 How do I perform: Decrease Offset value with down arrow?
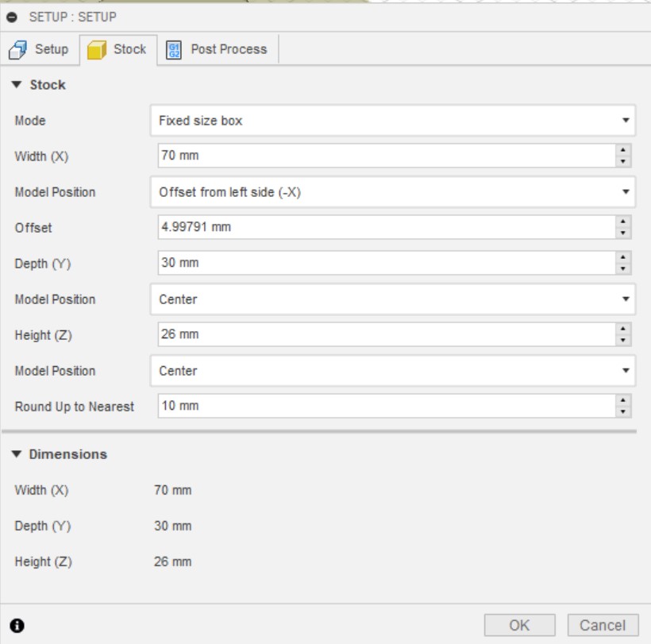[x=624, y=233]
